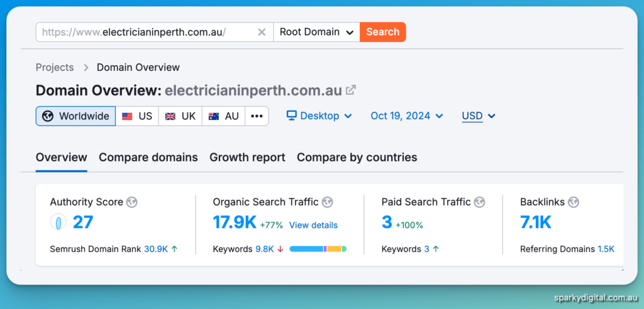Click the red down arrow beside organic Keywords
The height and width of the screenshot is (309, 644).
[280, 249]
